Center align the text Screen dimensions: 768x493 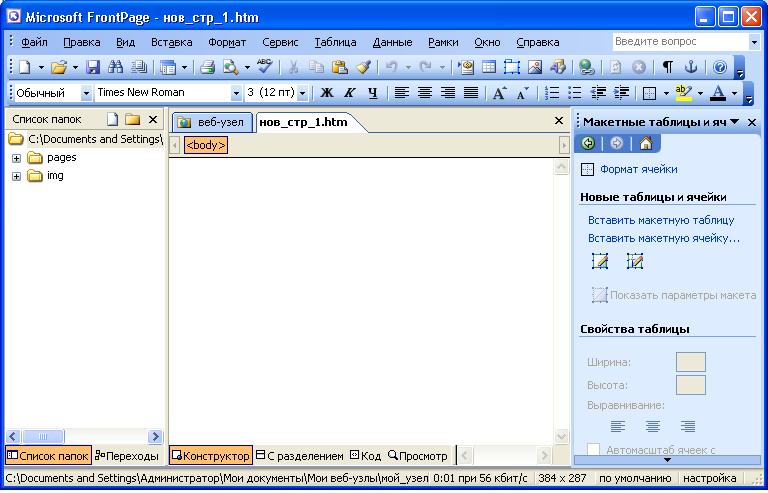[x=425, y=93]
